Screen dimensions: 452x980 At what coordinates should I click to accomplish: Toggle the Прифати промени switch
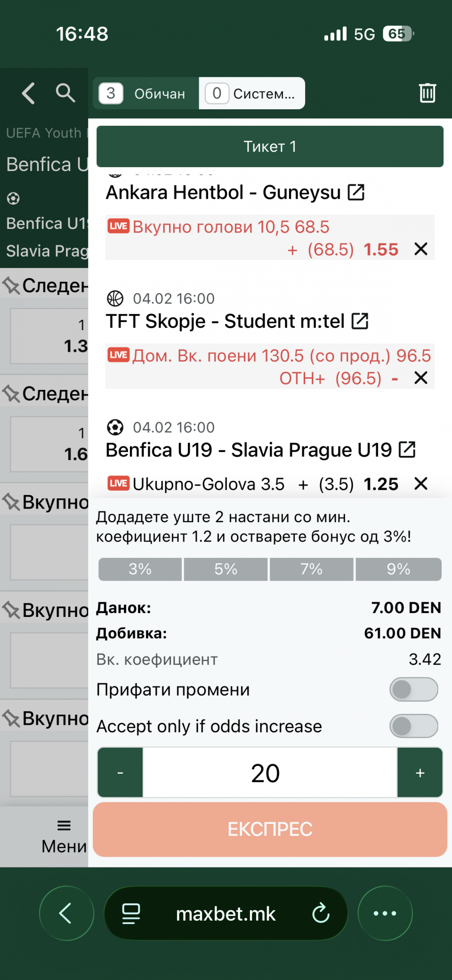413,689
